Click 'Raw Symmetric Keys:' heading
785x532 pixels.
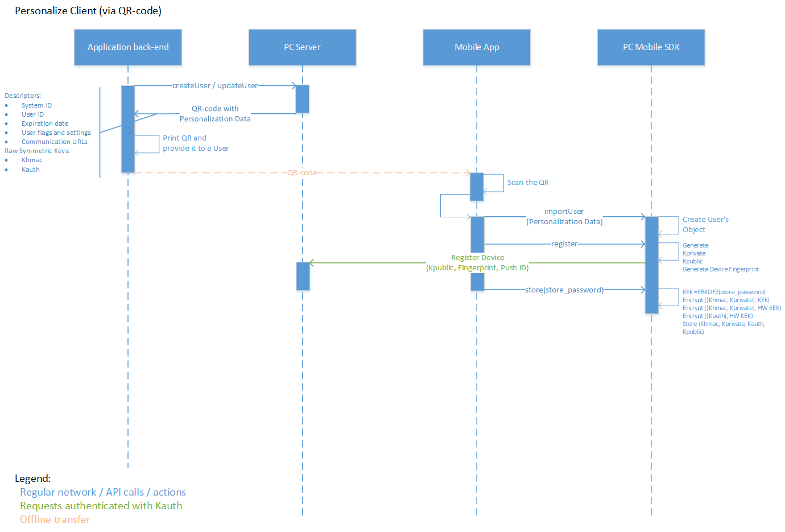click(37, 151)
